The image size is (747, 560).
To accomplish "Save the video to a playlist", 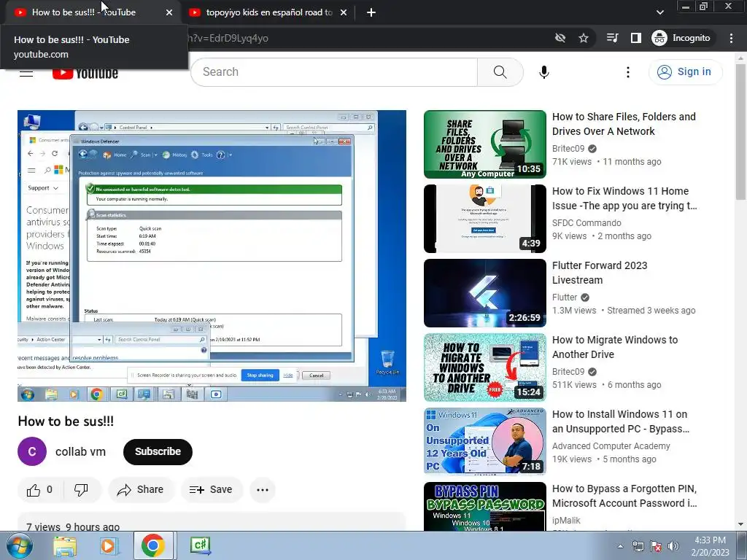I will 211,489.
